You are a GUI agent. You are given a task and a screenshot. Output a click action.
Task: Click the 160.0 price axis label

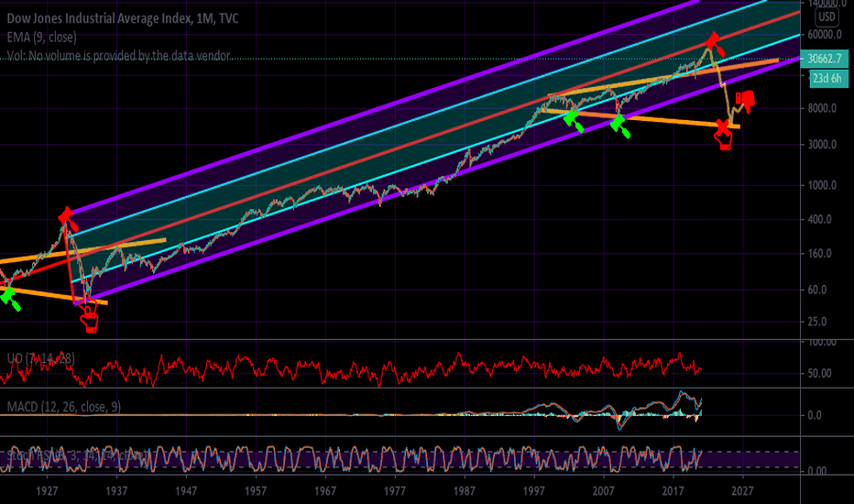[820, 254]
